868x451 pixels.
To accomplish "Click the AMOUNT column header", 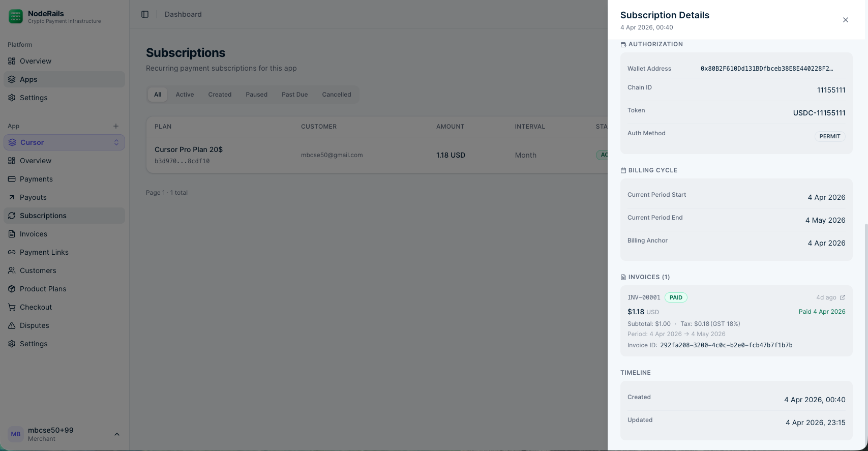I will (450, 127).
